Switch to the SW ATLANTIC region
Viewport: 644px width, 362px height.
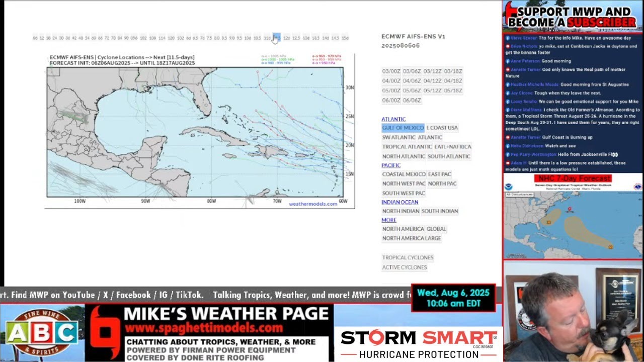399,137
